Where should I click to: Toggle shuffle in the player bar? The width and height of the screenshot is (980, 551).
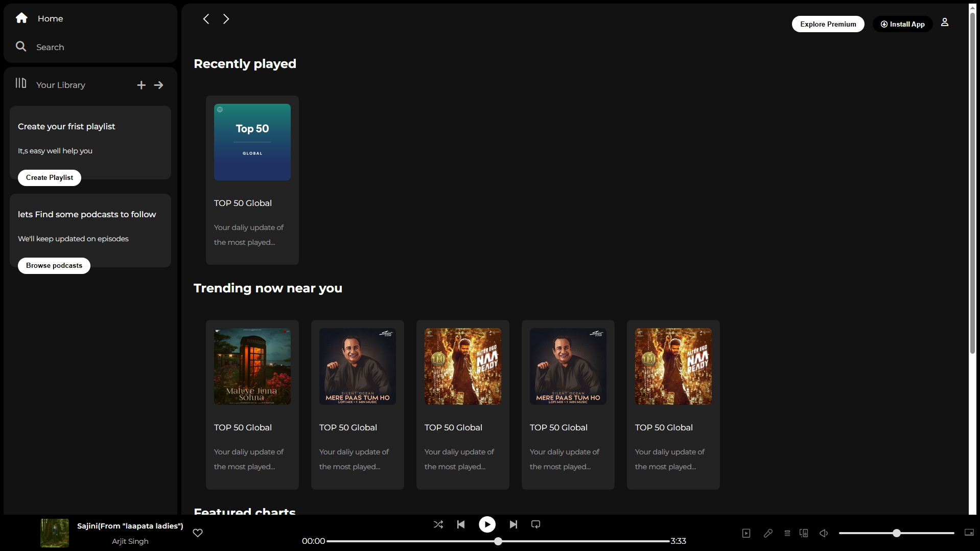pos(438,524)
